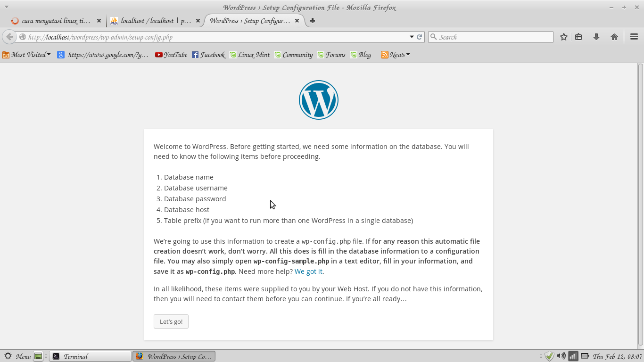This screenshot has height=362, width=644.
Task: Open Google bookmark in bookmarks bar
Action: coord(103,55)
